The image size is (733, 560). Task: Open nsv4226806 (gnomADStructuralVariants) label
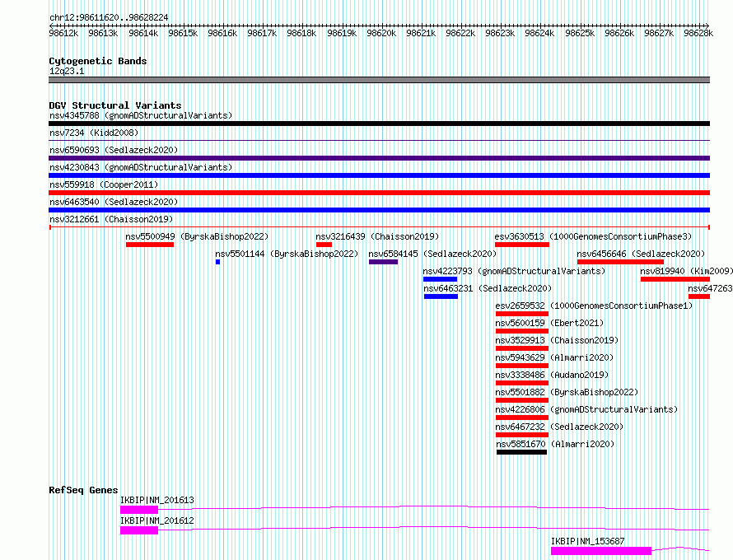586,409
